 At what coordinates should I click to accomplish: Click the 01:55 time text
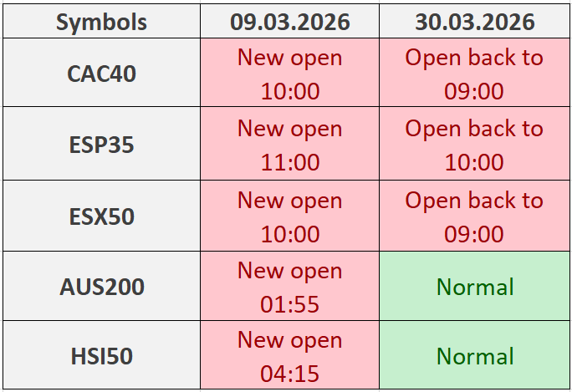click(289, 304)
